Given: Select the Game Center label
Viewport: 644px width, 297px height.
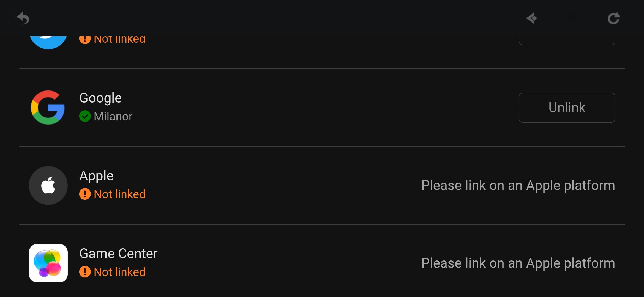Looking at the screenshot, I should pyautogui.click(x=118, y=254).
